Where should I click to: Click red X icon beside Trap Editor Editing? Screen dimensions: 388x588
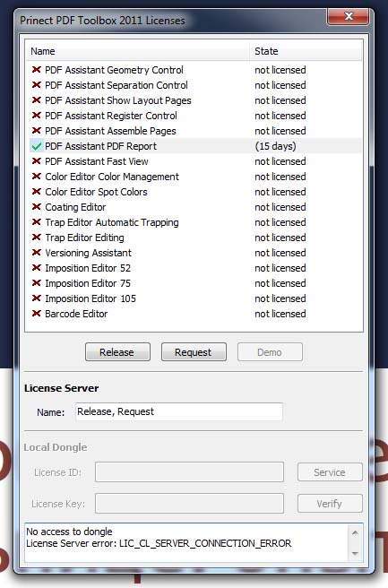pos(37,238)
